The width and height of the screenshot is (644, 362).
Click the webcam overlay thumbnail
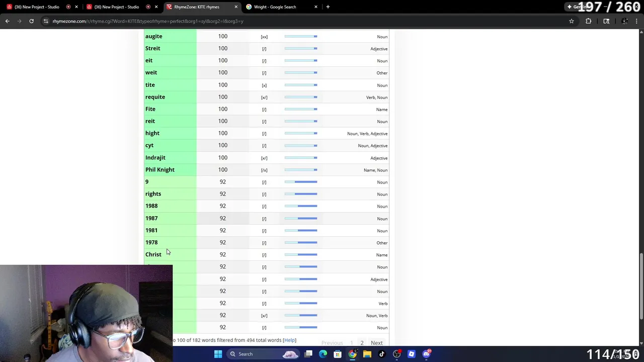(86, 313)
